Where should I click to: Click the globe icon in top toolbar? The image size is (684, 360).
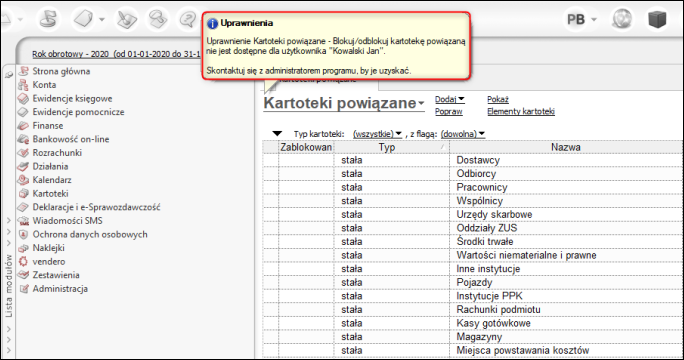click(x=622, y=19)
